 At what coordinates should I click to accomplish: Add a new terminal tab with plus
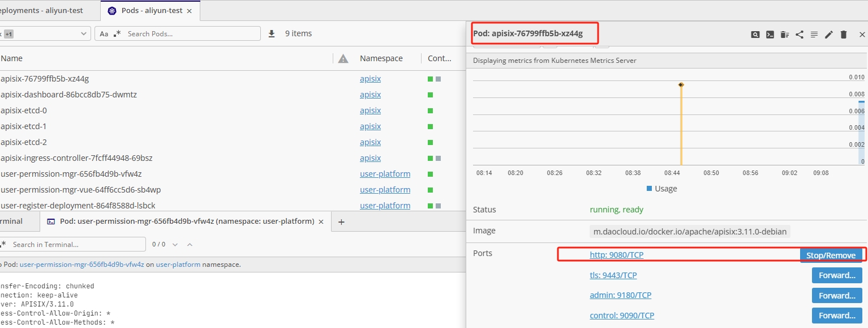click(x=341, y=222)
